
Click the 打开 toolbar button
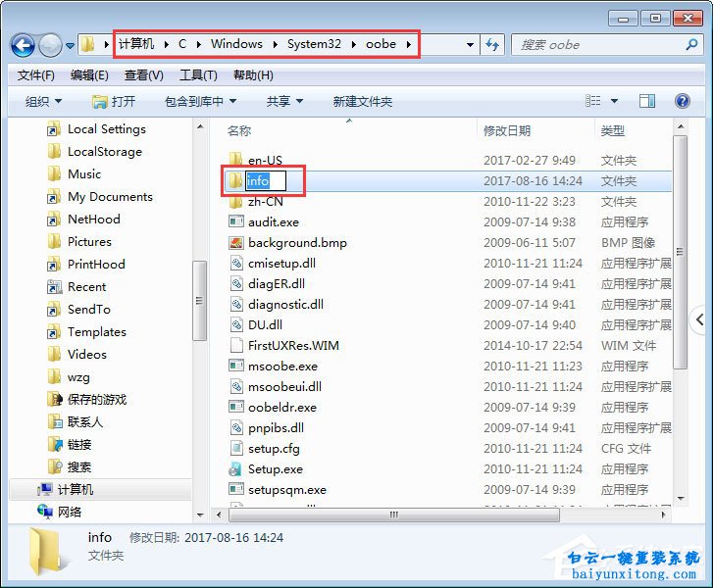[114, 101]
